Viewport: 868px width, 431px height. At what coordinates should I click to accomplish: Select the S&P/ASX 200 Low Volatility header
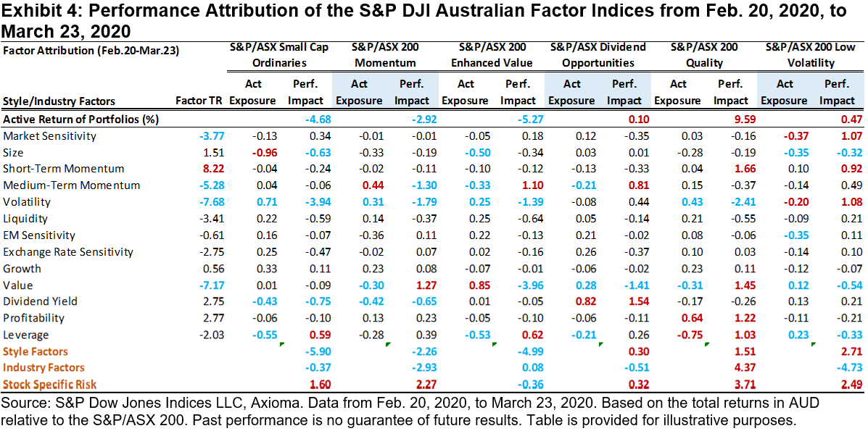tap(809, 54)
